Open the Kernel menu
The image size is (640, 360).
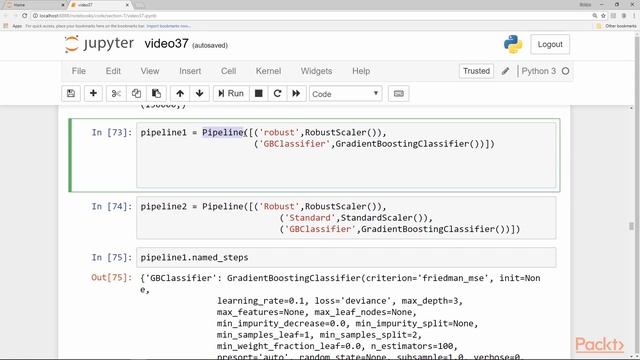268,71
